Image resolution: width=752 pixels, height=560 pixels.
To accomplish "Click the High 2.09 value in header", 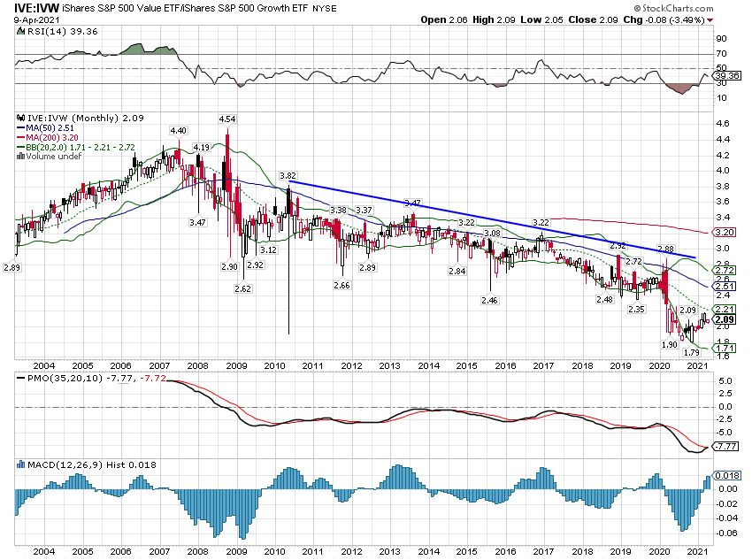I will pyautogui.click(x=494, y=20).
